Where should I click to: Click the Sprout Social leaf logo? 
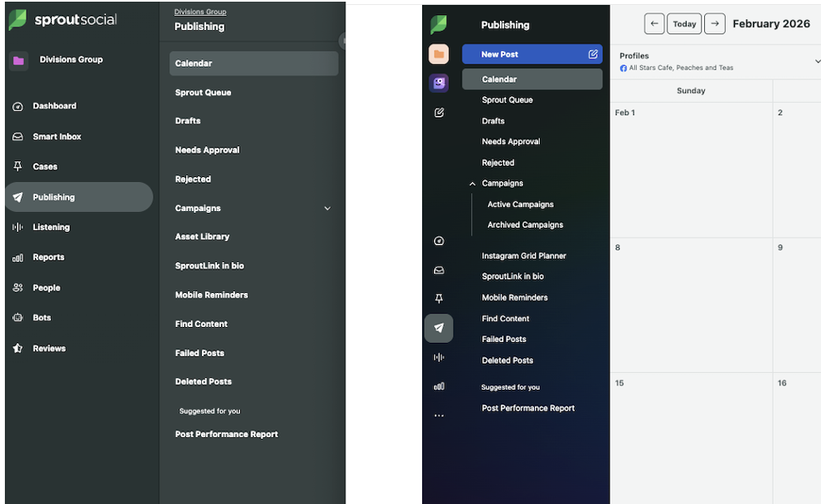pyautogui.click(x=440, y=24)
